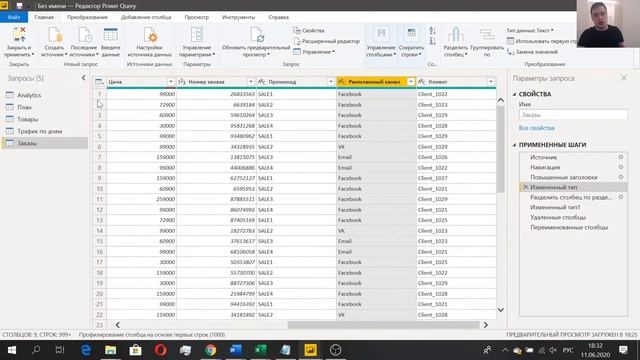This screenshot has width=640, height=360.
Task: Open Excel from the taskbar
Action: click(x=260, y=350)
